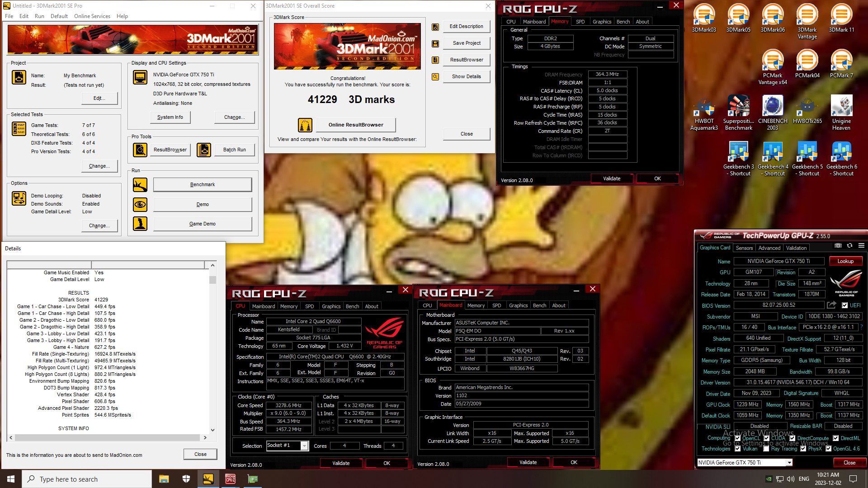This screenshot has width=868, height=488.
Task: Open Validation tab in GPU-Z
Action: coord(796,248)
